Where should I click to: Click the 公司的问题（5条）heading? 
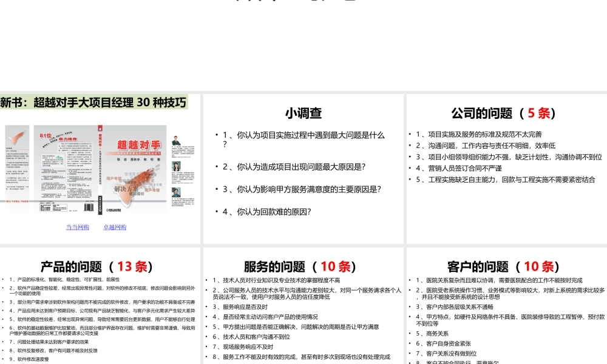pyautogui.click(x=505, y=113)
